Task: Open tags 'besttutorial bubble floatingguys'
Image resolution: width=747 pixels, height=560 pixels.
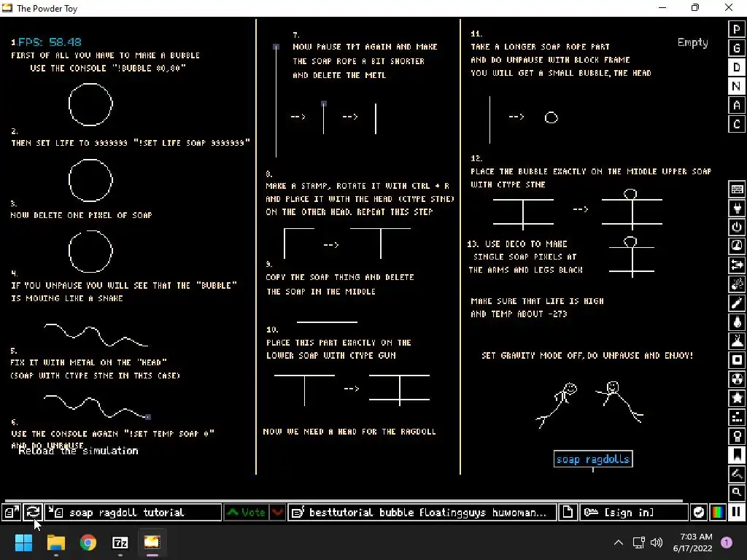Action: [422, 513]
